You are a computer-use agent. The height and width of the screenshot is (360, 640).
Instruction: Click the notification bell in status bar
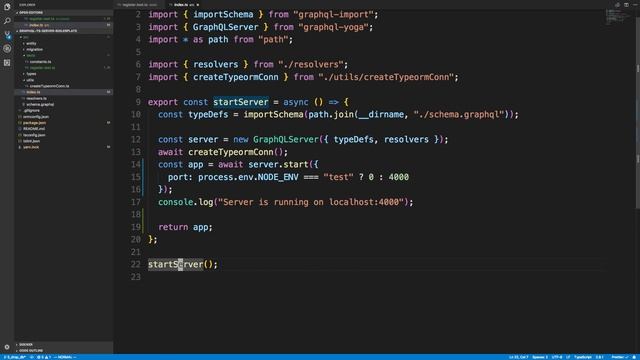coord(634,357)
